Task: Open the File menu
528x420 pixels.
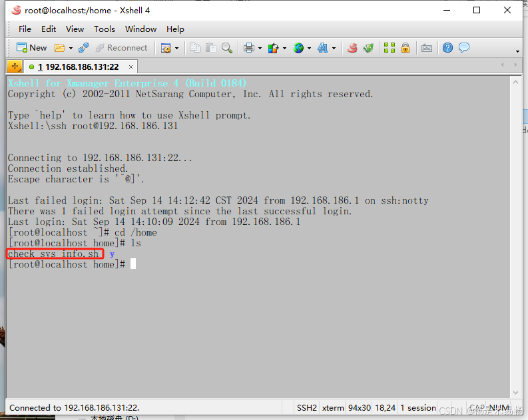Action: 25,29
